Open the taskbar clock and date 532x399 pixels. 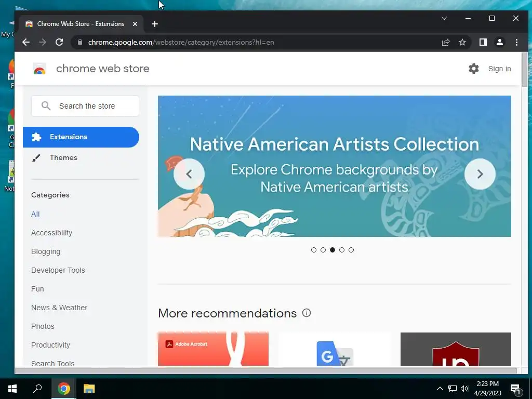click(487, 389)
